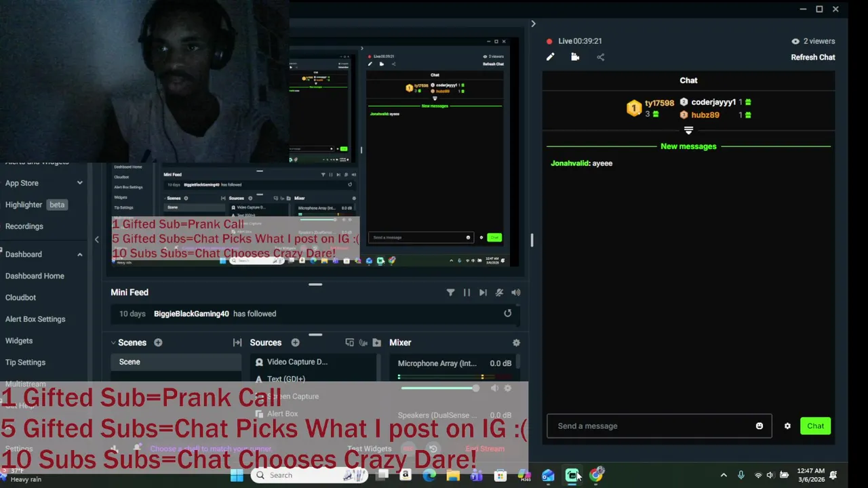
Task: Click the pencil edit stream info icon
Action: point(550,57)
